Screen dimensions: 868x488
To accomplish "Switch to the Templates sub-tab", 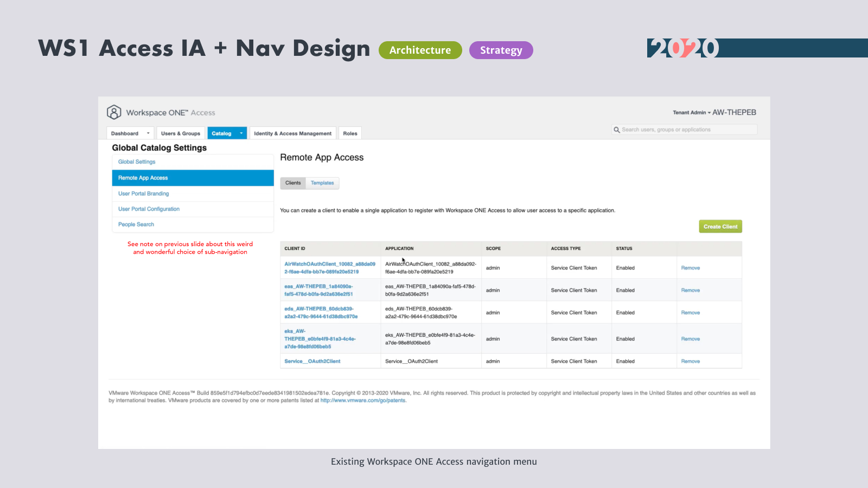I will tap(322, 183).
